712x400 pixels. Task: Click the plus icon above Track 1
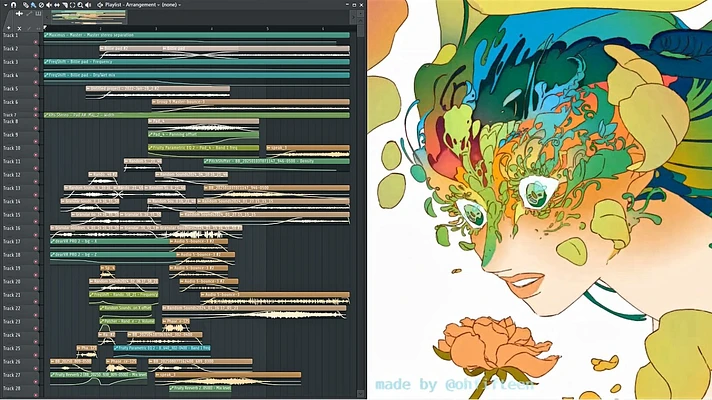[9, 28]
